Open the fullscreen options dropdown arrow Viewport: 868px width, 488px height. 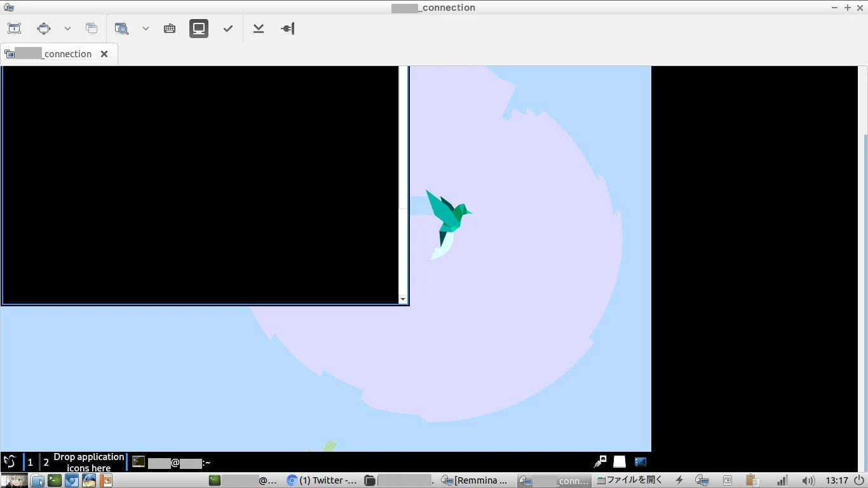tap(67, 29)
